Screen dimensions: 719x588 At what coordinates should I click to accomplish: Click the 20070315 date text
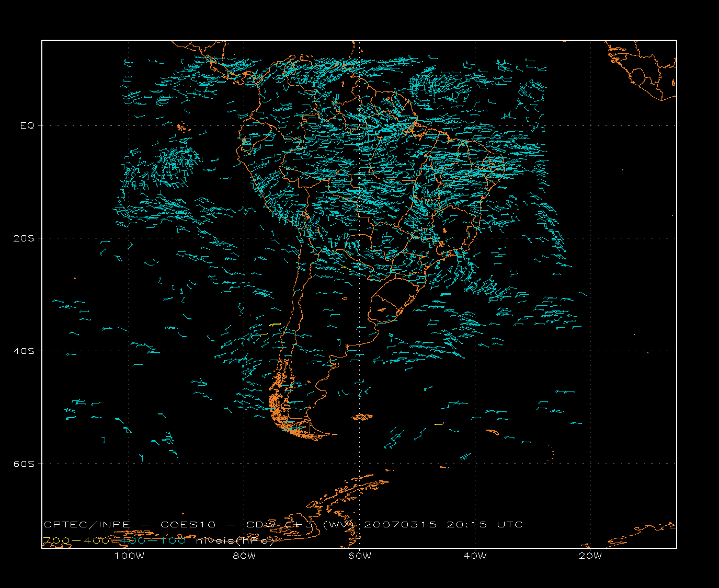click(400, 524)
